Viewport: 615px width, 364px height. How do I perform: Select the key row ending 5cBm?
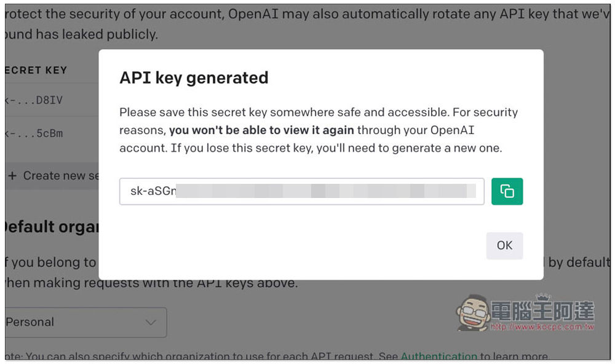coord(52,133)
